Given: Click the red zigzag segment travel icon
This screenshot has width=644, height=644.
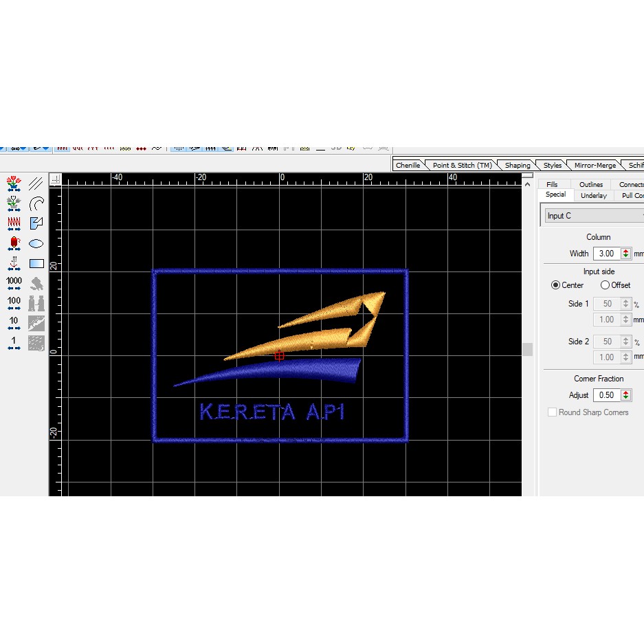Looking at the screenshot, I should [x=14, y=223].
